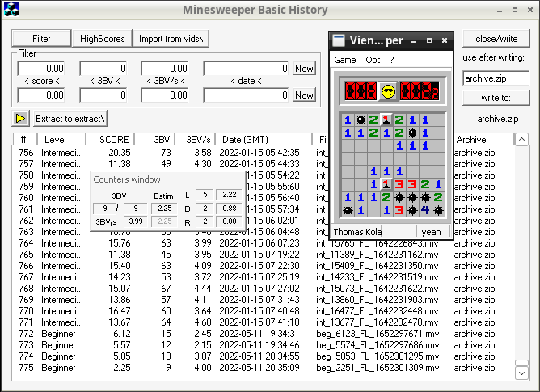Open the Game menu in Vienna Sweeper
Image resolution: width=540 pixels, height=392 pixels.
[344, 60]
